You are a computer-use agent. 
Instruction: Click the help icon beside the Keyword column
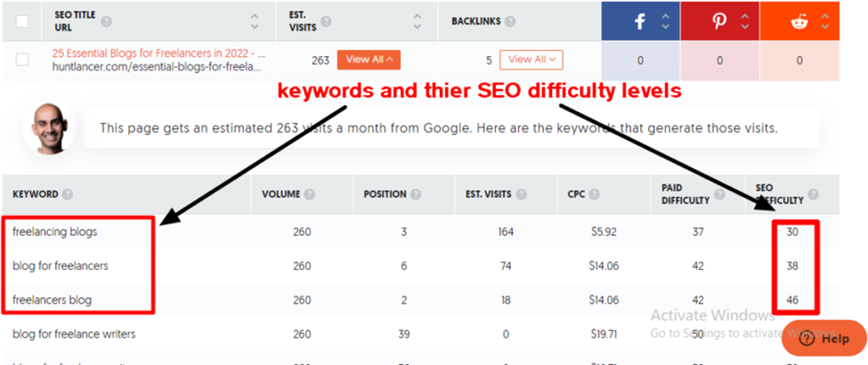[x=68, y=194]
